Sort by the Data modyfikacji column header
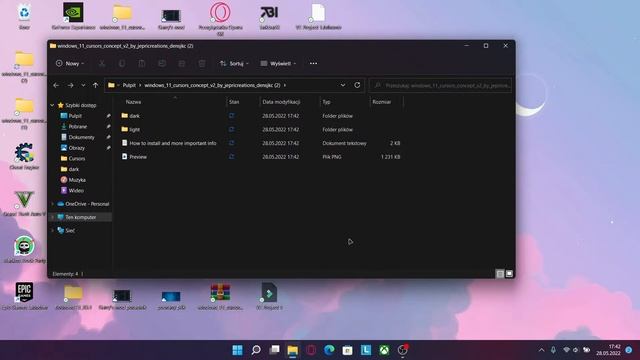Image resolution: width=640 pixels, height=360 pixels. 281,102
